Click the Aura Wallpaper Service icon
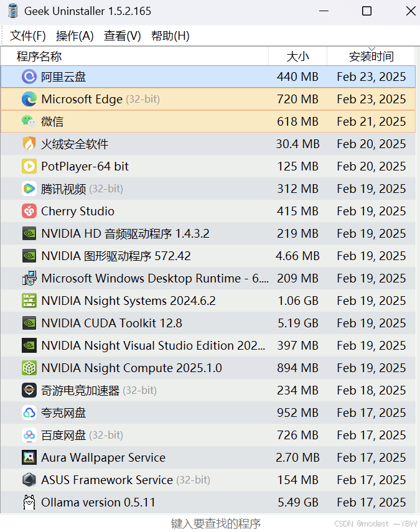The width and height of the screenshot is (420, 532). pos(29,457)
